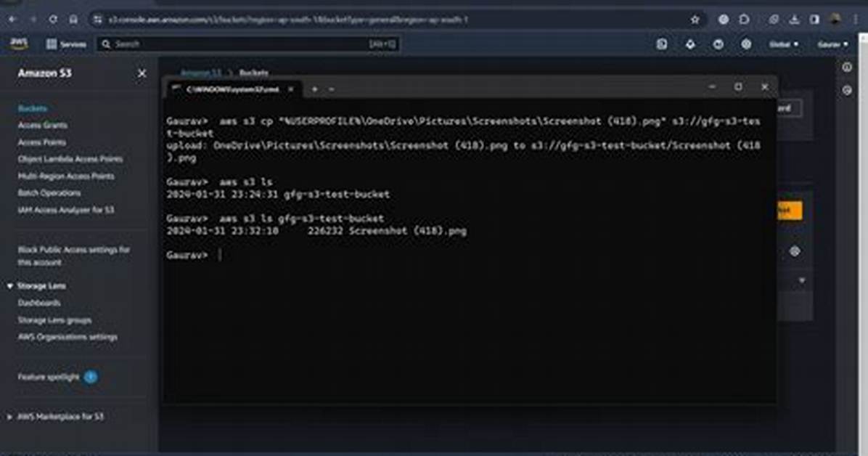Open Object Lambda Access Points

coord(70,159)
